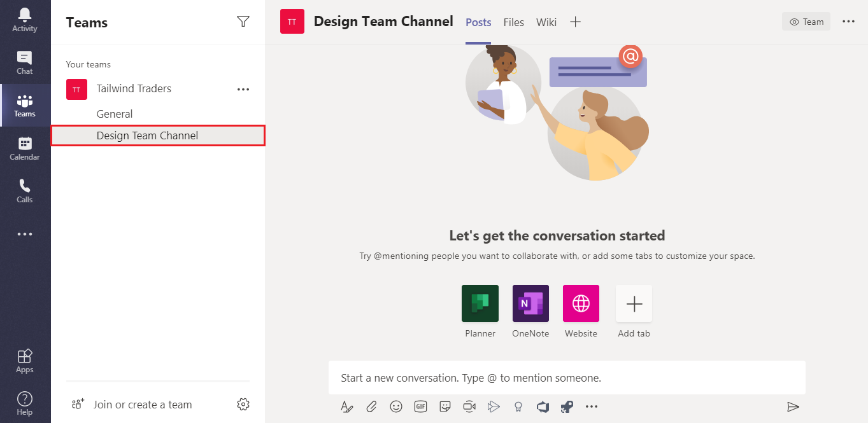Click the Start a new conversation box
868x423 pixels.
[x=567, y=378]
